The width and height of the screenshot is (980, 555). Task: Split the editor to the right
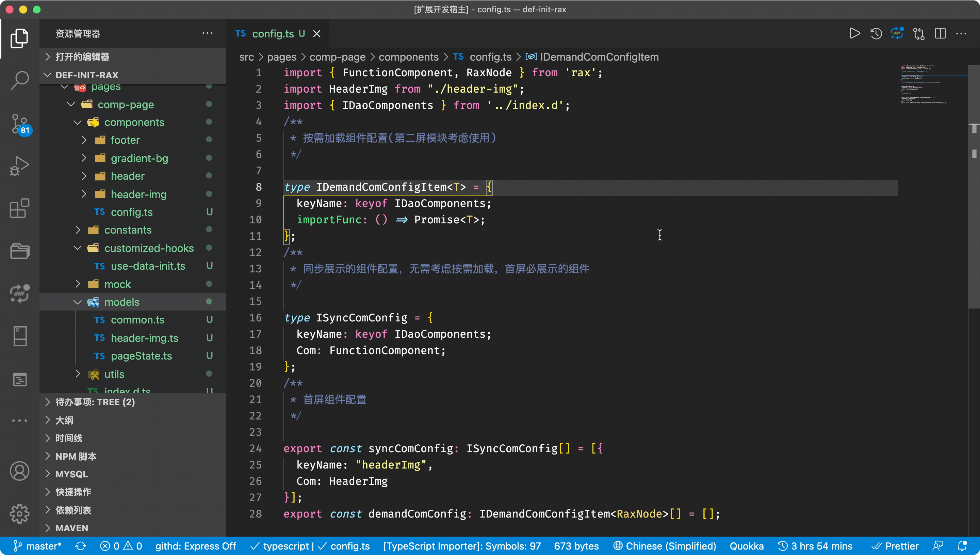pyautogui.click(x=940, y=34)
